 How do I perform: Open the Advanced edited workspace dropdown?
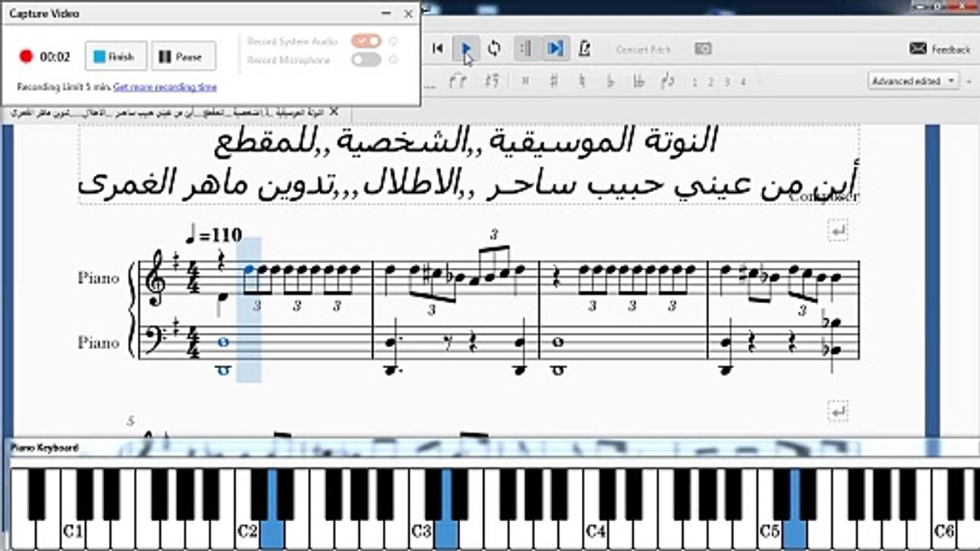pos(914,80)
